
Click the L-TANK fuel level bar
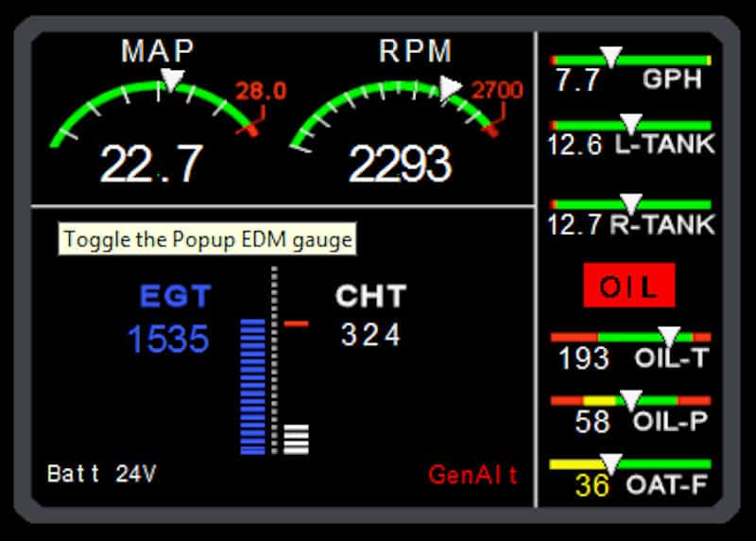coord(630,125)
